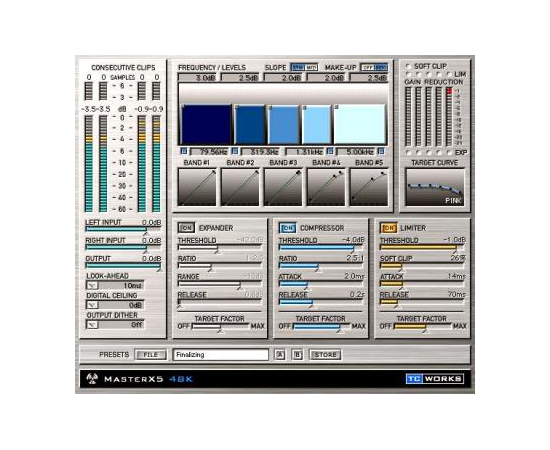The image size is (550, 450).
Task: Click the Compressor ratio value 2.5:1
Action: [x=355, y=258]
